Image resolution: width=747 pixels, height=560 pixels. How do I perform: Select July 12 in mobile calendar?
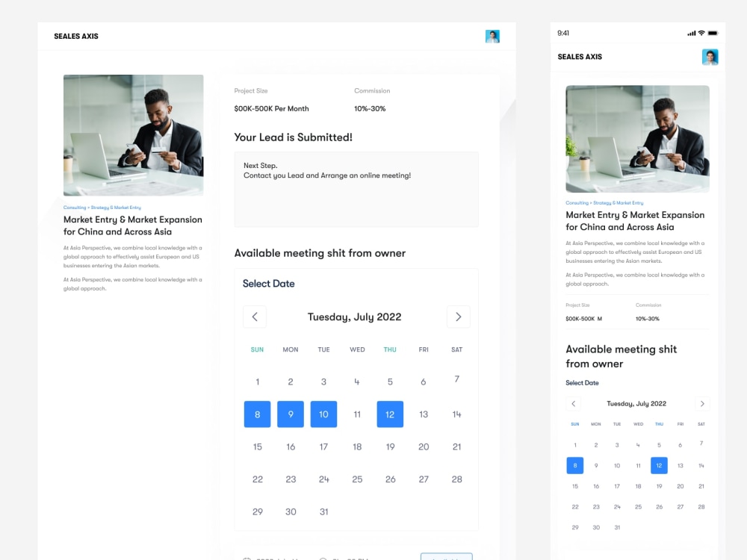[659, 465]
